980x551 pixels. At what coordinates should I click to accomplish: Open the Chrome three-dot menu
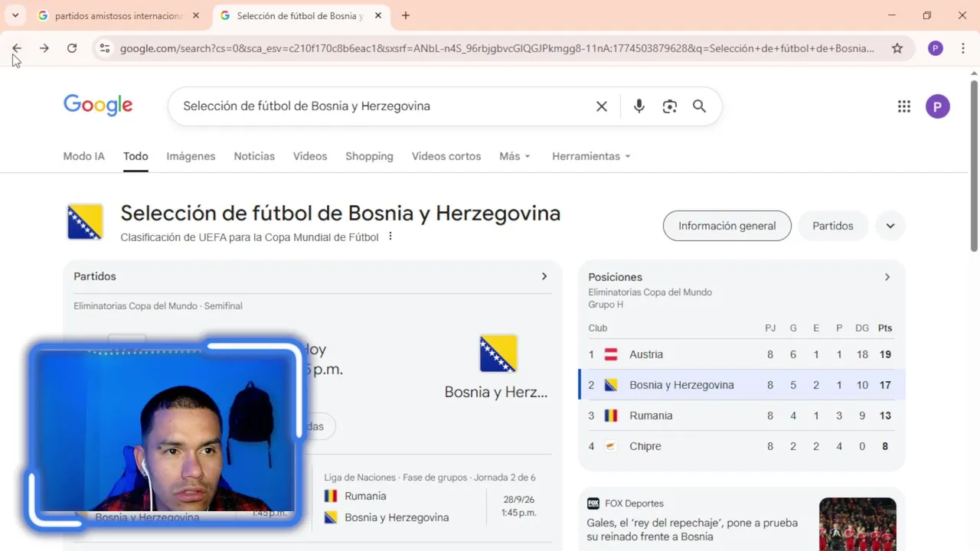[963, 48]
